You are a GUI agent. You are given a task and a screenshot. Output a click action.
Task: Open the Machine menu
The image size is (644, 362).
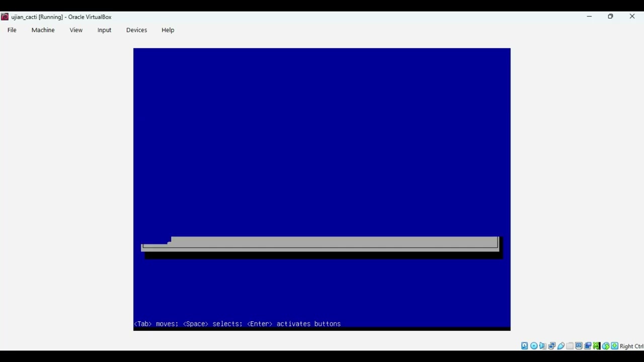[43, 30]
